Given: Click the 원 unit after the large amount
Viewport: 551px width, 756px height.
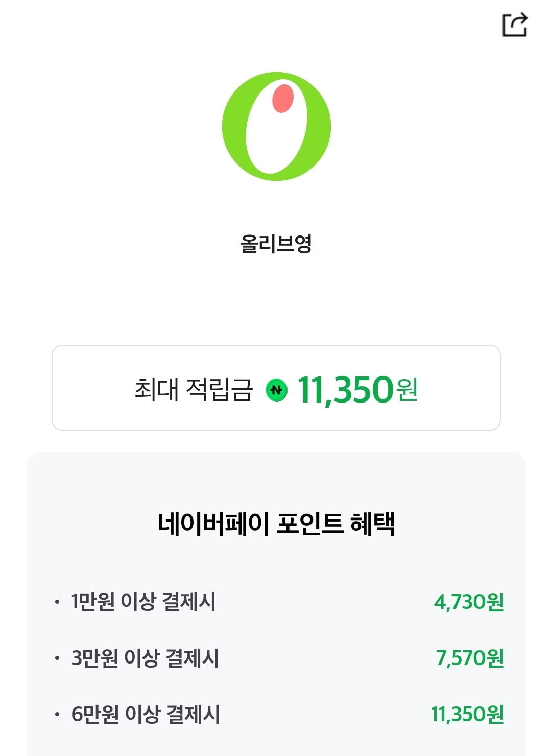Looking at the screenshot, I should tap(407, 390).
